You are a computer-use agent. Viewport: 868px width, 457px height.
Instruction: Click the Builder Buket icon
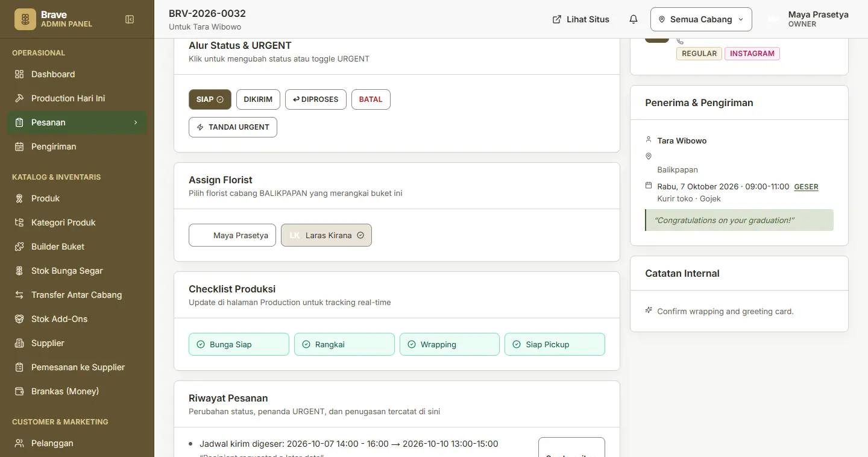coord(19,247)
